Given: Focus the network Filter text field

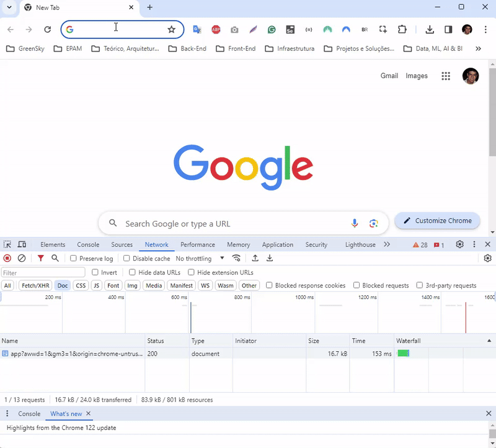Looking at the screenshot, I should click(x=43, y=272).
